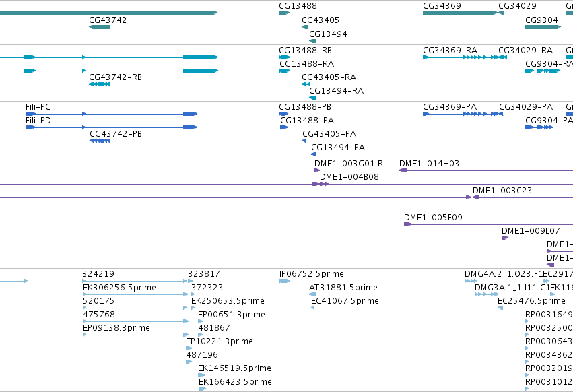
Task: Click transcript CG13488-RB
Action: pos(285,57)
